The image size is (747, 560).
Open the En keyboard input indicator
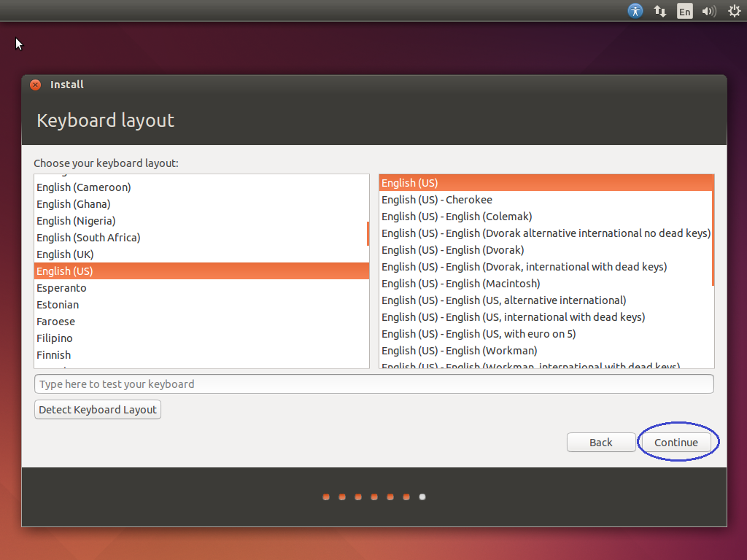pos(684,11)
